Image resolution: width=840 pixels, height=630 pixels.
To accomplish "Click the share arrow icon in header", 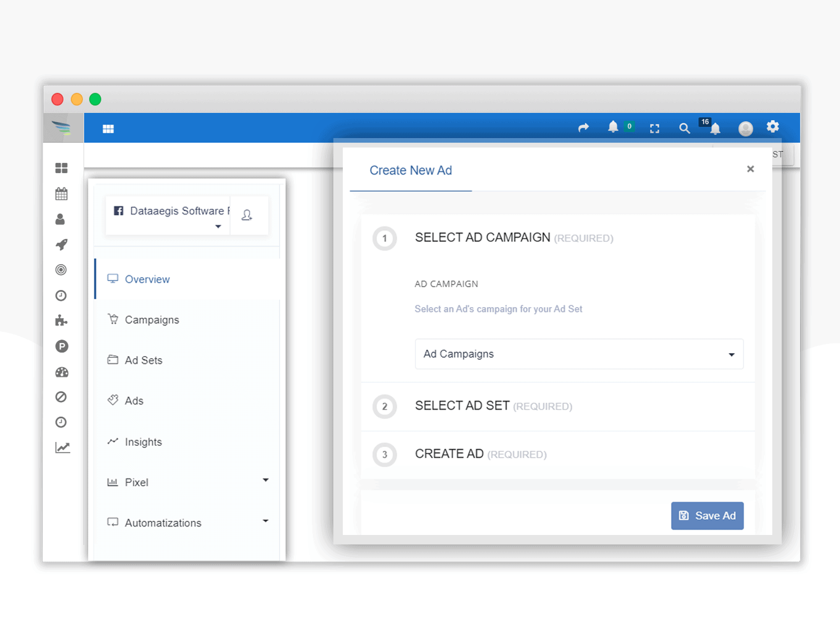I will point(583,128).
